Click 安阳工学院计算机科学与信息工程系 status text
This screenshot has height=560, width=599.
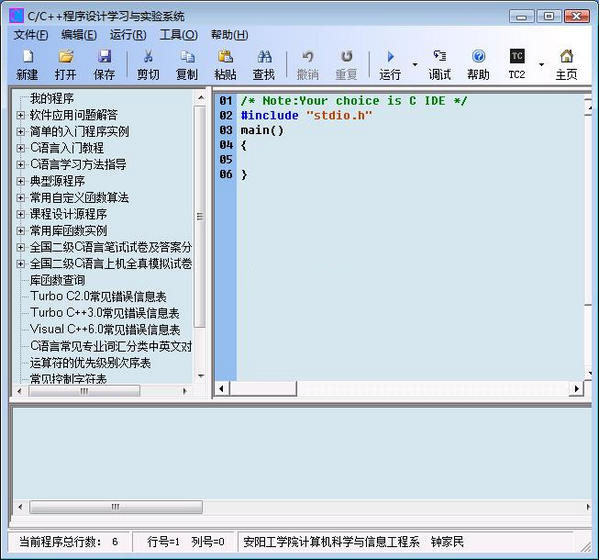point(331,542)
